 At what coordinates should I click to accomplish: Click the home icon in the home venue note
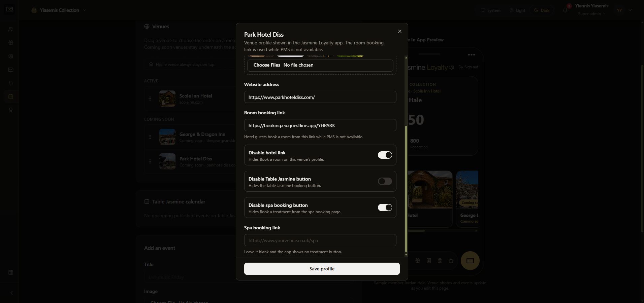pyautogui.click(x=151, y=64)
